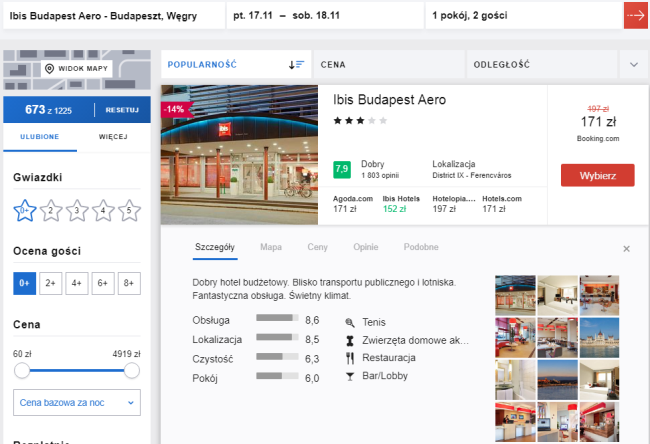Toggle guest rating 0+ filter
Image resolution: width=650 pixels, height=444 pixels.
pos(24,284)
